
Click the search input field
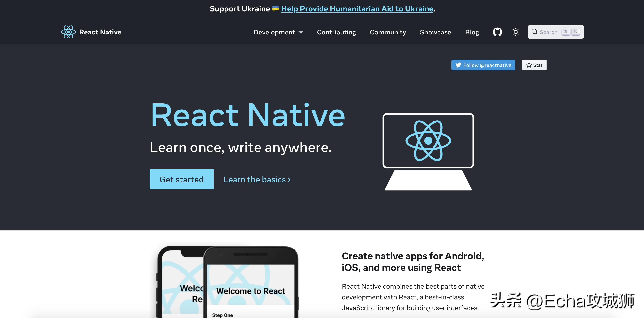coord(555,32)
